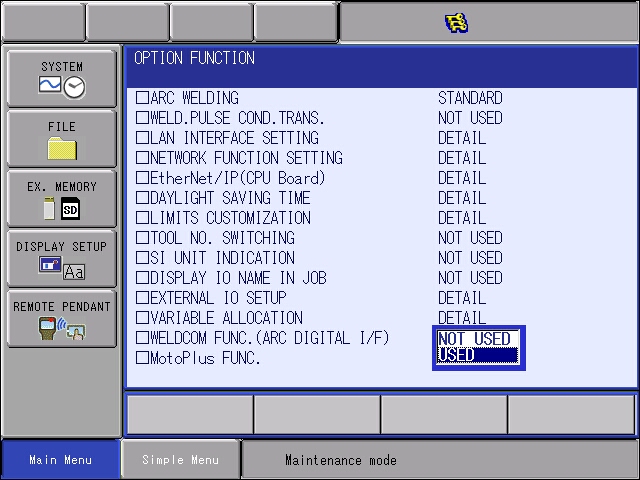Screen dimensions: 640x480
Task: Open the REMOTE PENDANT menu
Action: coord(62,319)
